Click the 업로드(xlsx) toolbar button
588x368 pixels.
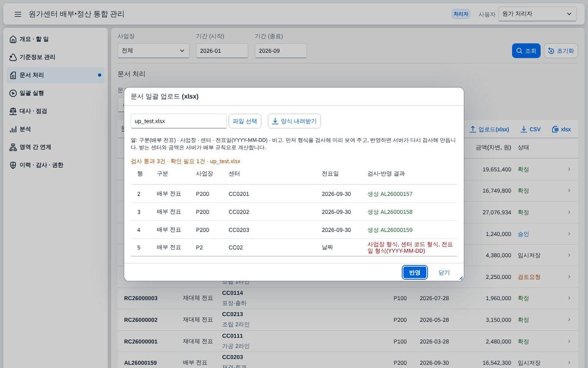[489, 129]
